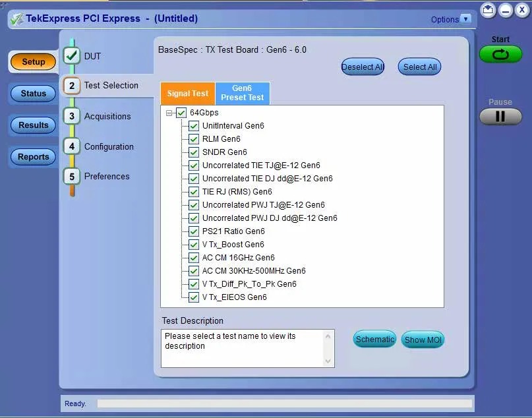The height and width of the screenshot is (418, 532).
Task: Switch to the Gen6 Preset Test tab
Action: (242, 94)
